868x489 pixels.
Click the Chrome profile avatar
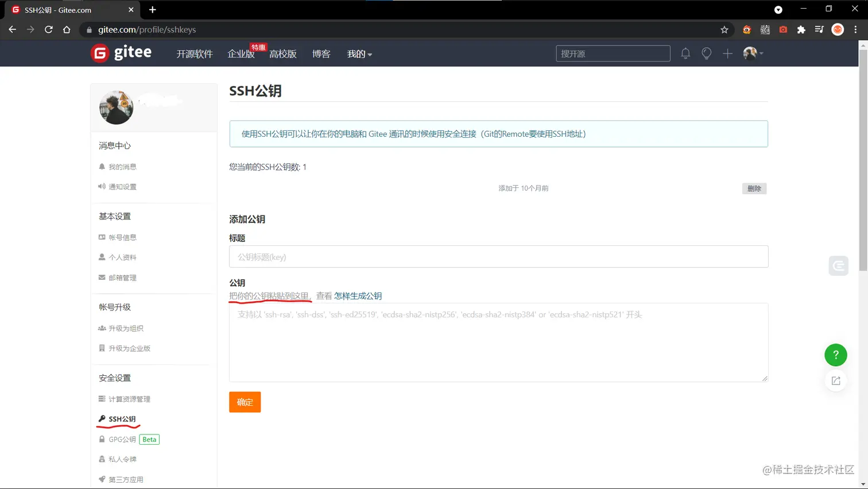[838, 29]
